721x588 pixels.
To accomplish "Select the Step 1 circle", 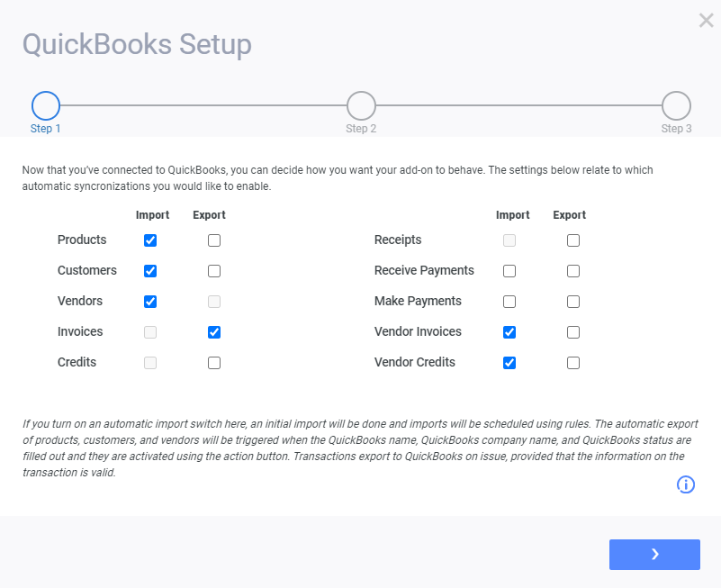I will [46, 106].
